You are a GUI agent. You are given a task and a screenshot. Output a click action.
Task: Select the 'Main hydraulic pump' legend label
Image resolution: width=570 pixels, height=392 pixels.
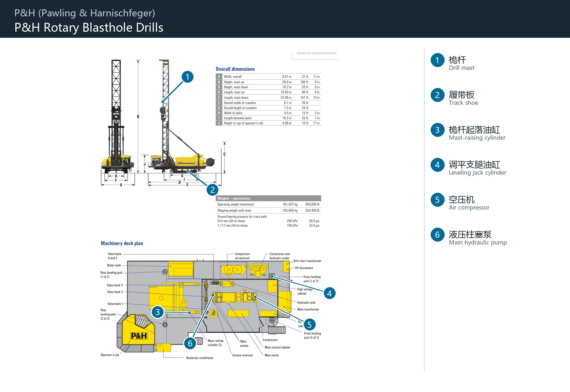478,243
